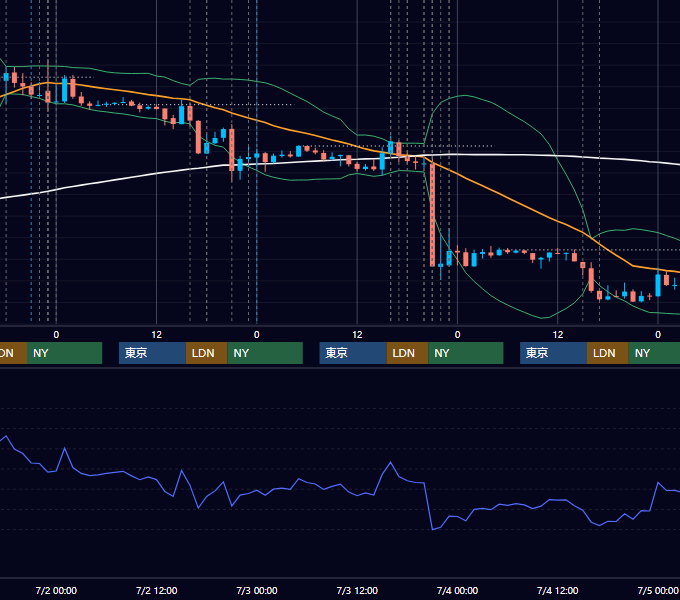
Task: Click NY session block under the 7/3 00:00 gridline
Action: [x=265, y=353]
